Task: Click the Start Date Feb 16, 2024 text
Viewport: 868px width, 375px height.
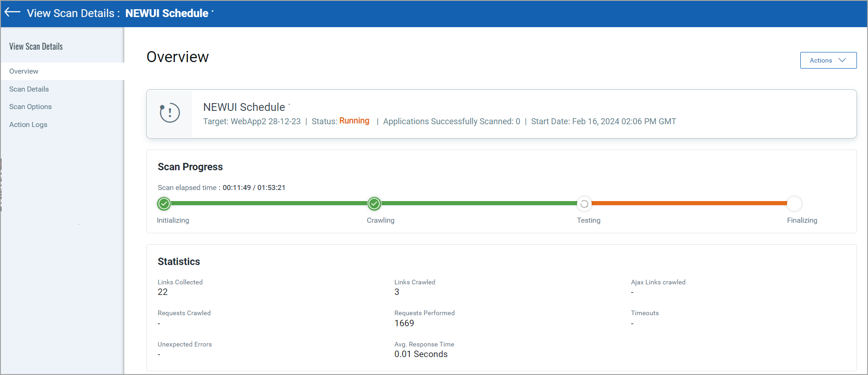Action: [x=604, y=121]
